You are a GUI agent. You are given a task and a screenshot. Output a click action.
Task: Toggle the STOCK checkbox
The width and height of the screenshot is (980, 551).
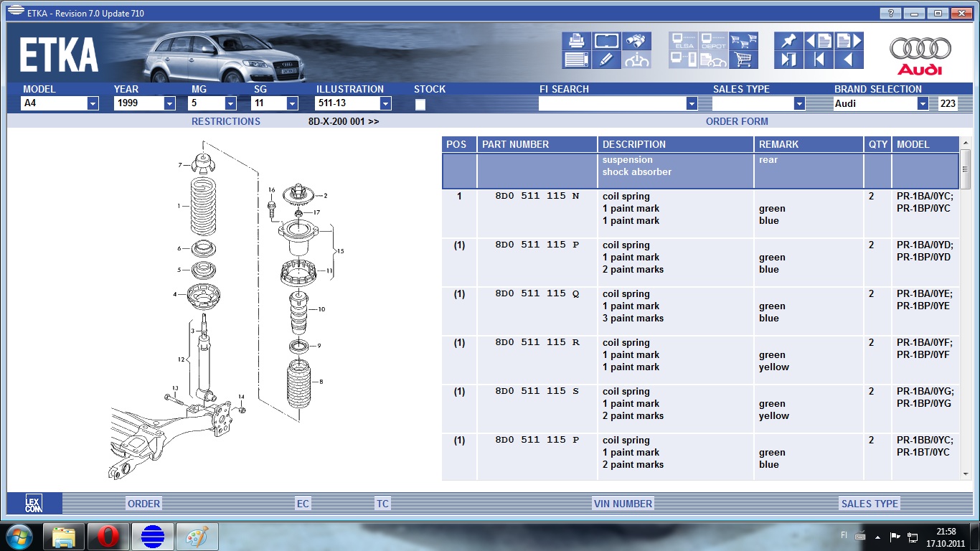pyautogui.click(x=420, y=104)
